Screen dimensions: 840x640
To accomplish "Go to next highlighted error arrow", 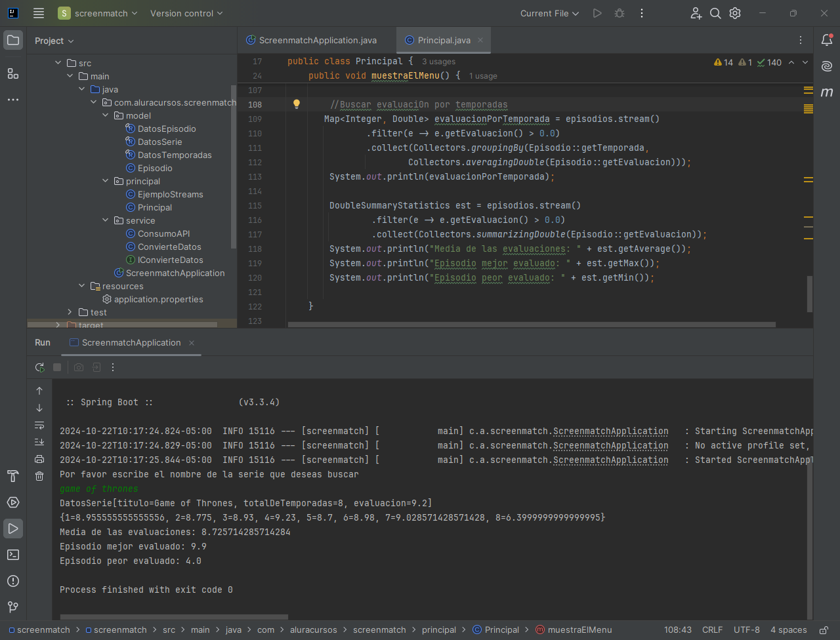I will [x=805, y=62].
